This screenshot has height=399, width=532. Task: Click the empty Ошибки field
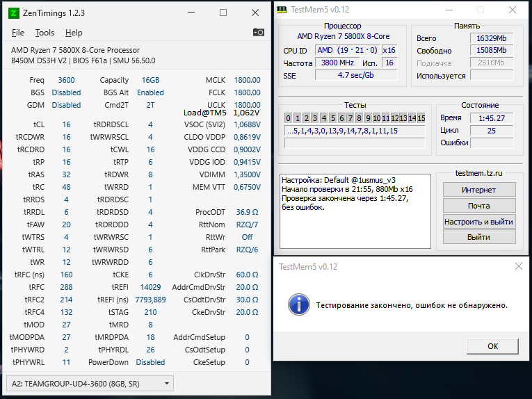(492, 143)
